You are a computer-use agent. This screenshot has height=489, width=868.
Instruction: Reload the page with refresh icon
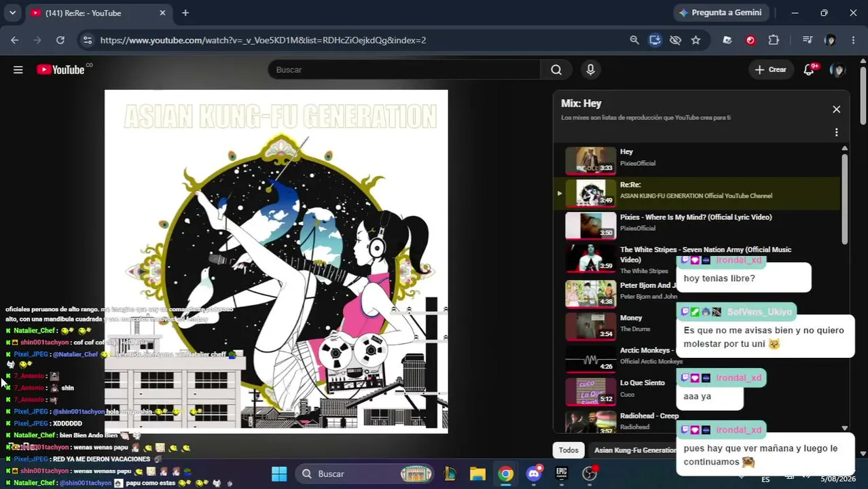60,40
